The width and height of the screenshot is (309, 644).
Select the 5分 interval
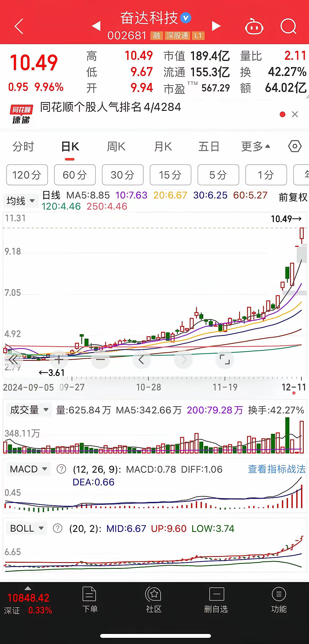tap(218, 175)
